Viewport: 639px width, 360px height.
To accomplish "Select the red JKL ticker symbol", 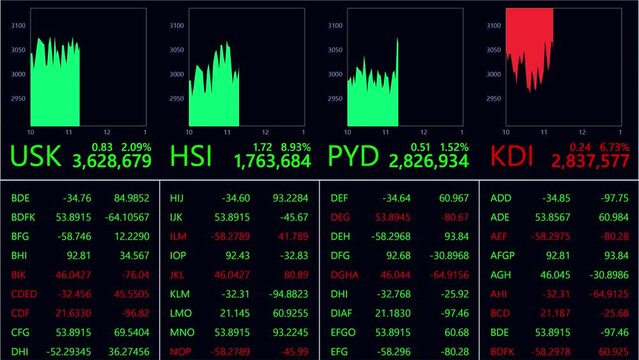I will coord(177,275).
